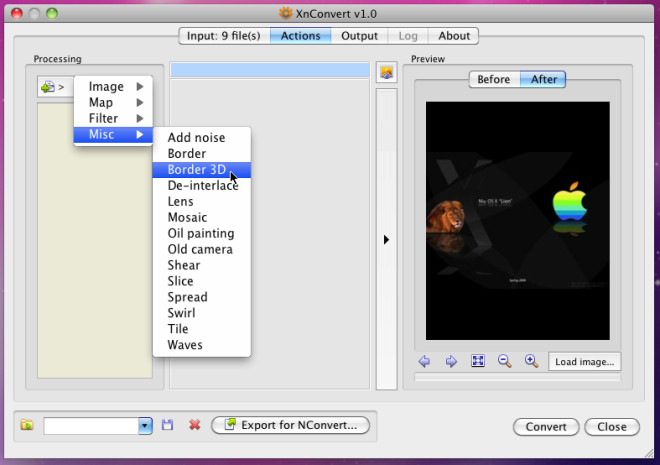Viewport: 660px width, 465px height.
Task: Switch preview to After view
Action: tap(544, 80)
